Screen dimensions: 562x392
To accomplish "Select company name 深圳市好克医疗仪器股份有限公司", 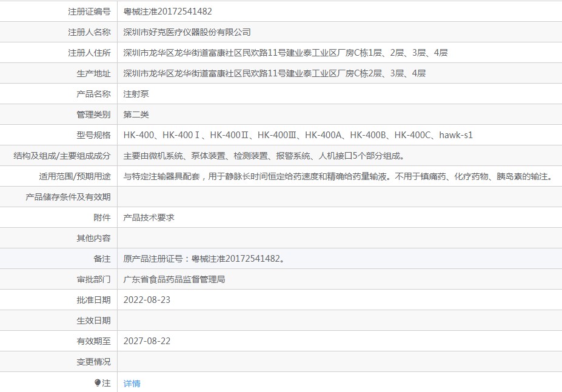I will pos(187,32).
